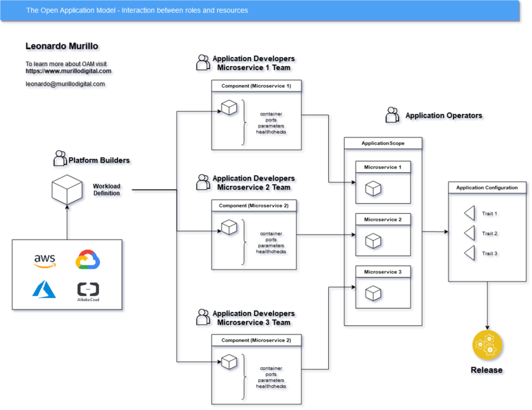Select cube in ApplicationScope Microservice 2
The height and width of the screenshot is (410, 532).
pyautogui.click(x=373, y=241)
